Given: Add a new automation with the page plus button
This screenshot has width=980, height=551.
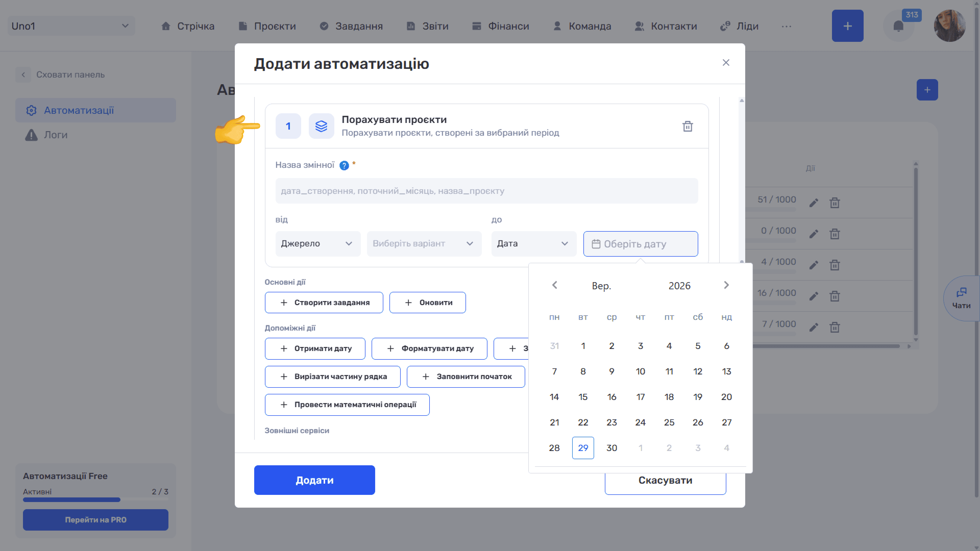Looking at the screenshot, I should click(x=927, y=90).
